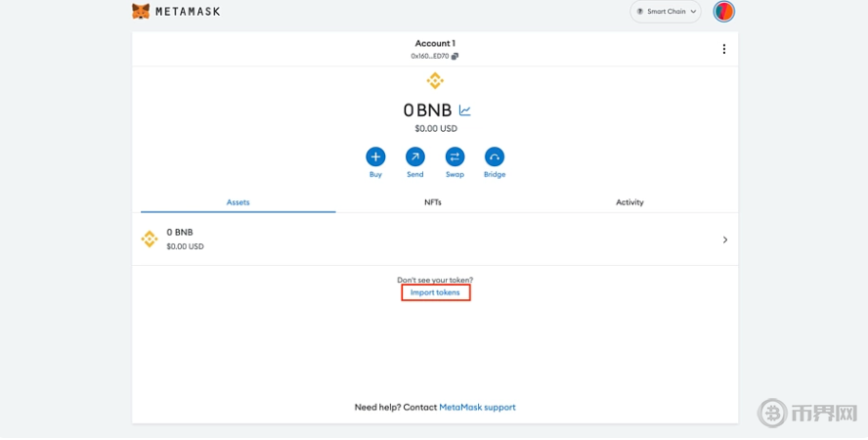This screenshot has width=868, height=440.
Task: Click the Import tokens link
Action: (x=435, y=292)
